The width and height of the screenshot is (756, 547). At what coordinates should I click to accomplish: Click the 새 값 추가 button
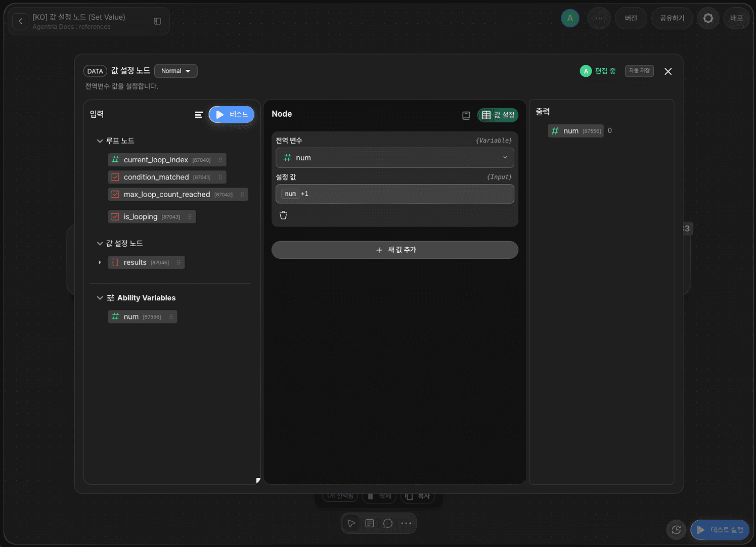pos(395,250)
